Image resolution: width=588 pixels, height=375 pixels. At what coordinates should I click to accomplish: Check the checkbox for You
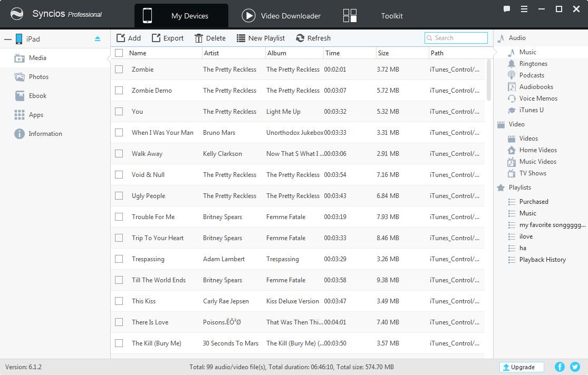[x=119, y=111]
